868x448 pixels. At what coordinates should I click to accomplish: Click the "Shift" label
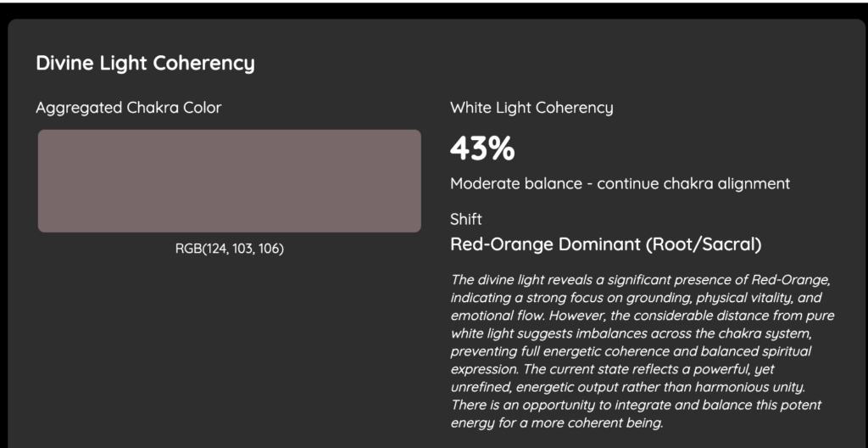466,220
